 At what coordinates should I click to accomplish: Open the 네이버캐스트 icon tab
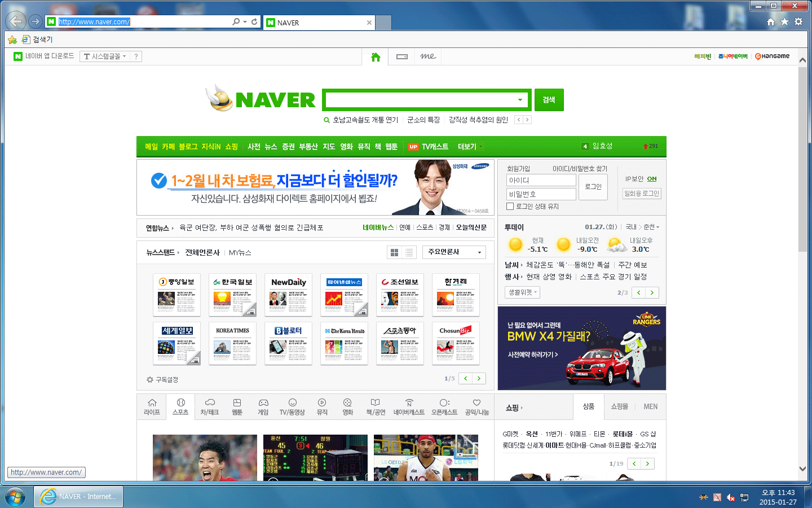[409, 407]
